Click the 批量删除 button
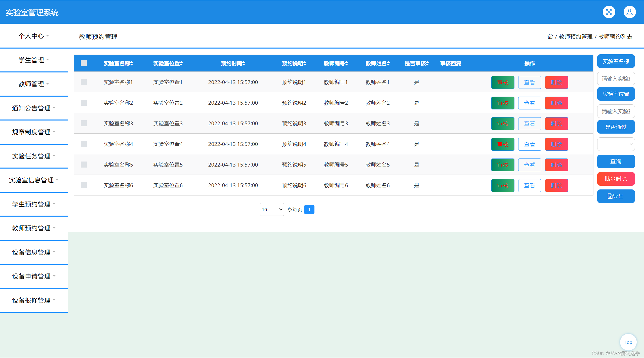The height and width of the screenshot is (358, 644). tap(616, 179)
